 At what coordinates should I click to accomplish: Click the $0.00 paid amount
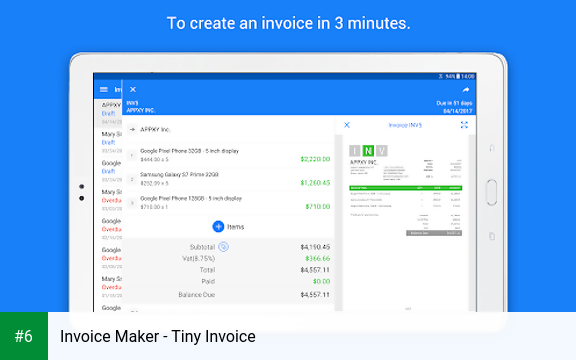pos(321,281)
